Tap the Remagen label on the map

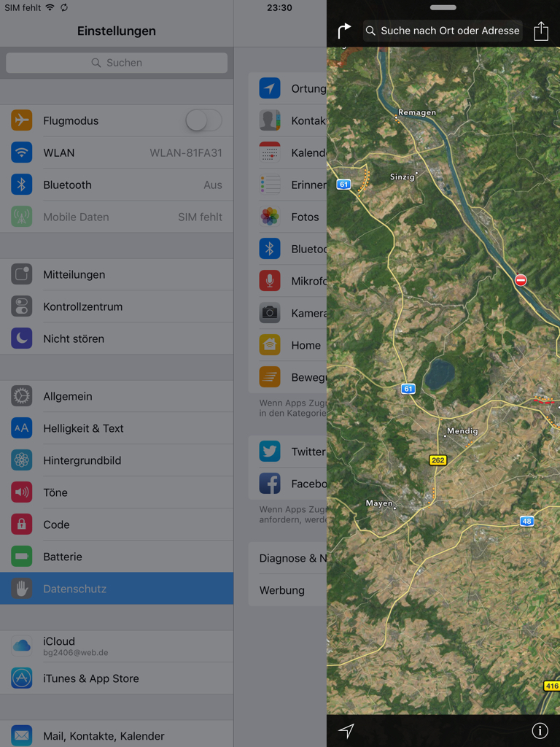[x=416, y=112]
